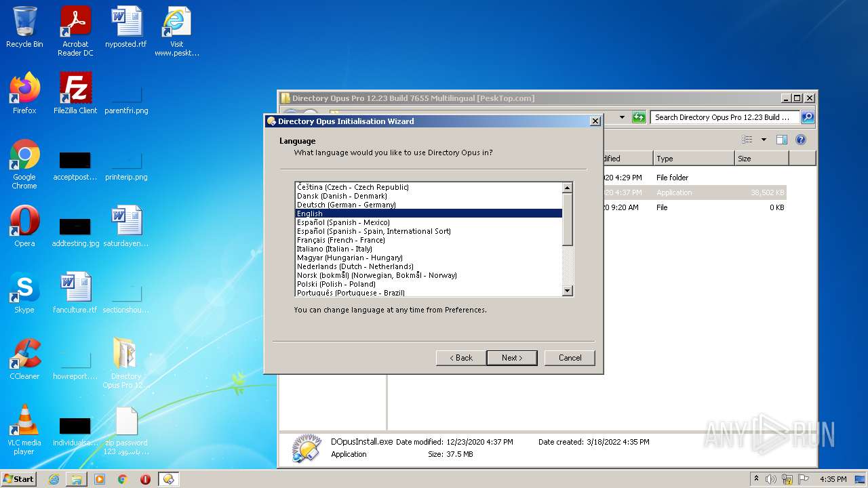The image size is (868, 488).
Task: Toggle the Explorer preview pane button
Action: 781,140
